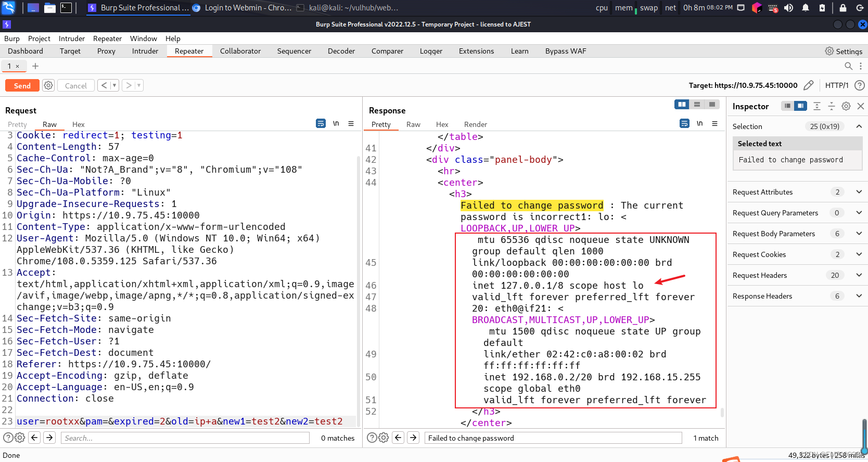Click the Cancel button
Viewport: 868px width, 462px height.
pos(76,85)
